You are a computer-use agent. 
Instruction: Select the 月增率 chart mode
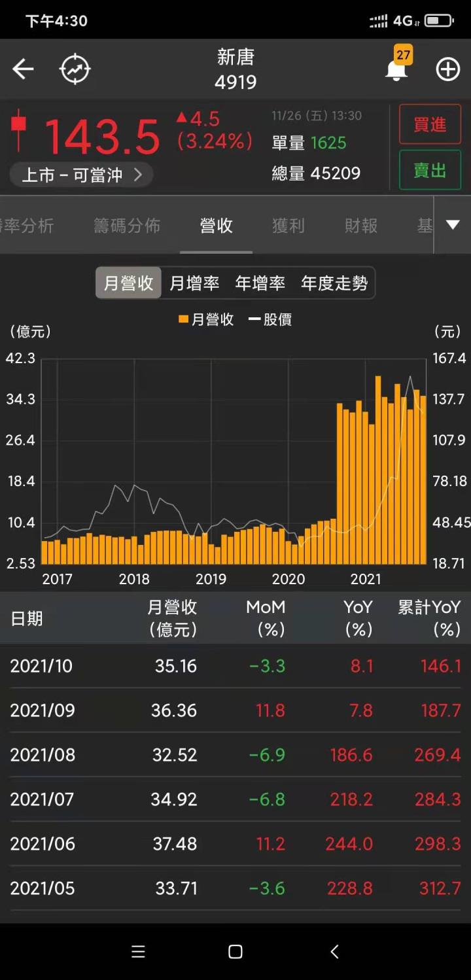[194, 283]
